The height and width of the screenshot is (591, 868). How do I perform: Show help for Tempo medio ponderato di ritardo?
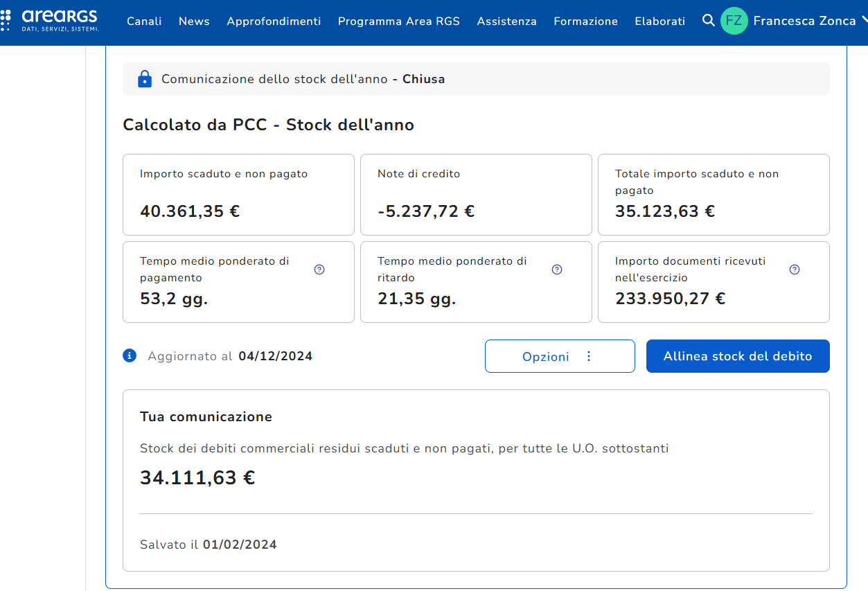click(x=557, y=270)
